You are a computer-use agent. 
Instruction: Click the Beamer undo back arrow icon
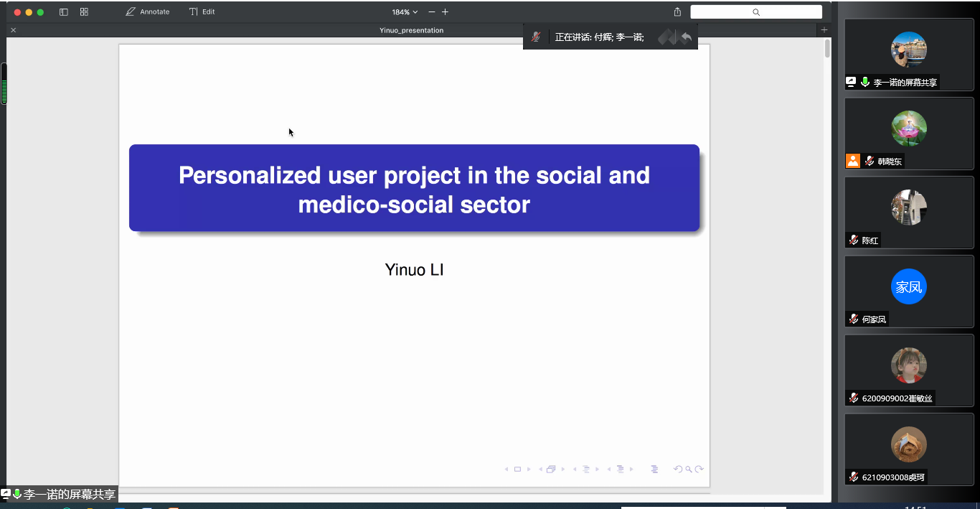677,470
